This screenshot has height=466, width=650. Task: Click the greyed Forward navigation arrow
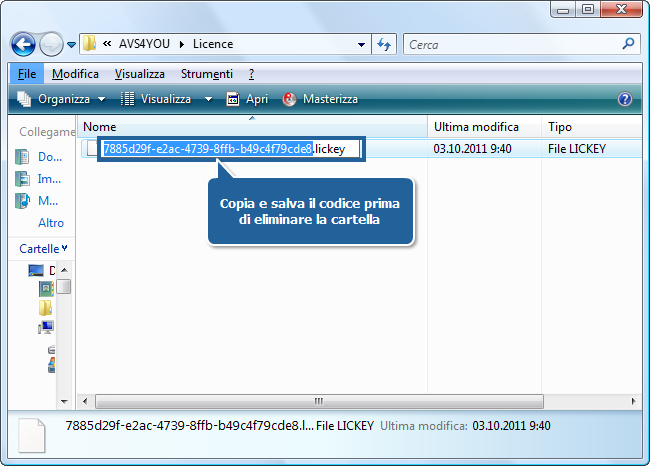pyautogui.click(x=51, y=44)
